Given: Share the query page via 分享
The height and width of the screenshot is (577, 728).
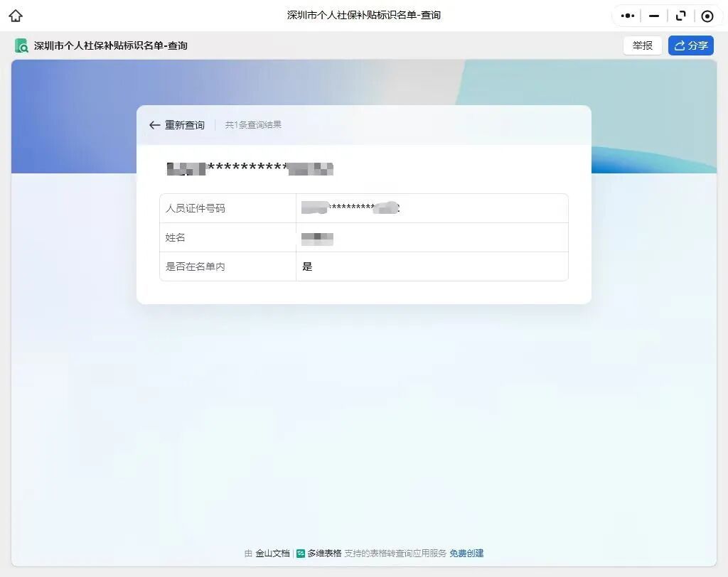Looking at the screenshot, I should (x=691, y=45).
